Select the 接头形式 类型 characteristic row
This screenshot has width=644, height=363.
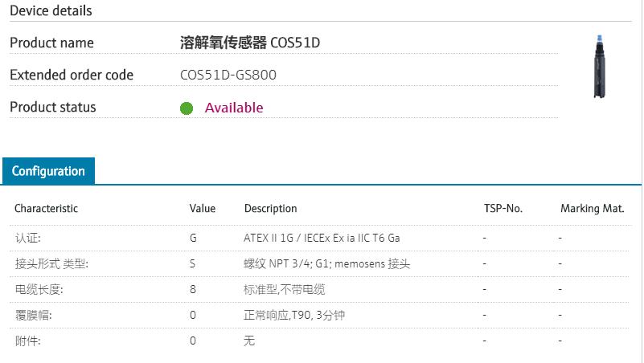[51, 263]
